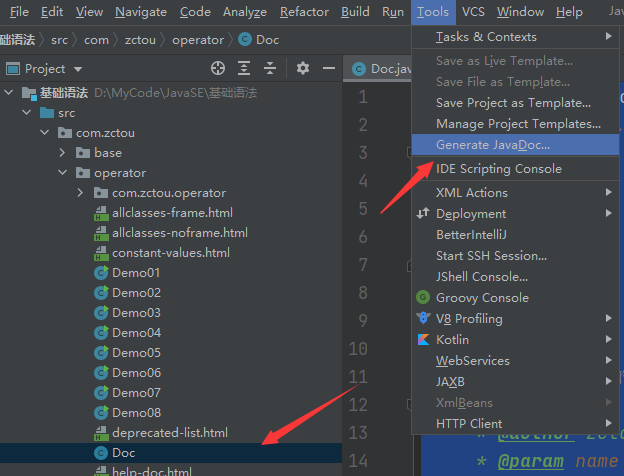
Task: Hide the Project panel with minimize icon
Action: (327, 68)
